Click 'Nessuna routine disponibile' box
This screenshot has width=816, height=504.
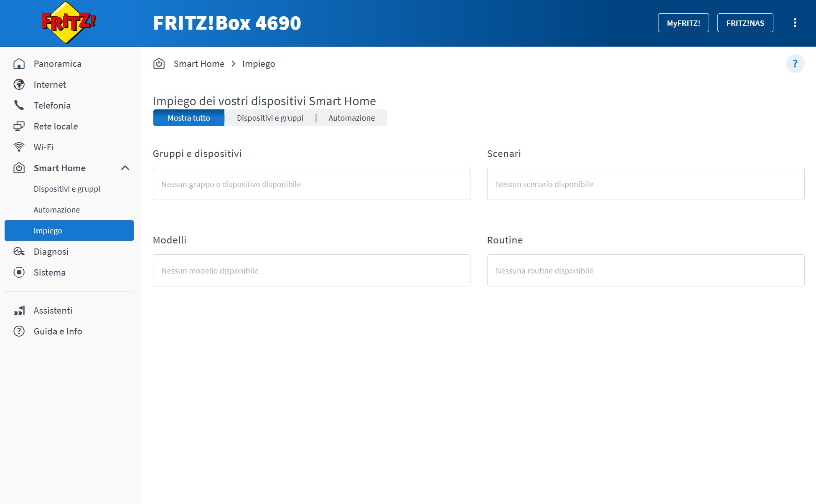646,270
